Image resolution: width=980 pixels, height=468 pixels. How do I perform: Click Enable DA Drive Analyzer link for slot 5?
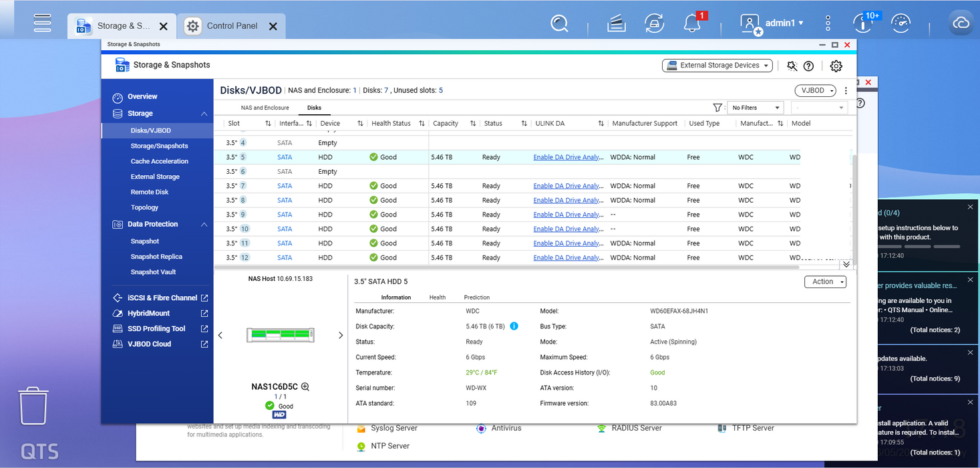click(568, 158)
